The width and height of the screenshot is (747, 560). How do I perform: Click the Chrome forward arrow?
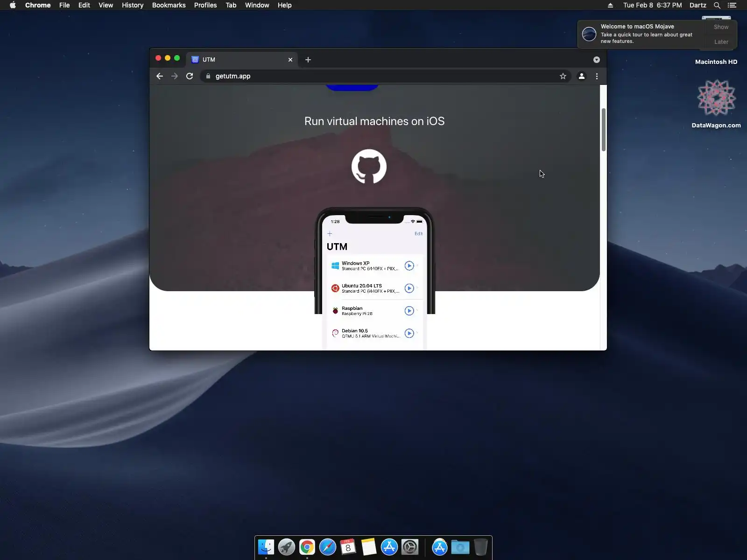(175, 76)
